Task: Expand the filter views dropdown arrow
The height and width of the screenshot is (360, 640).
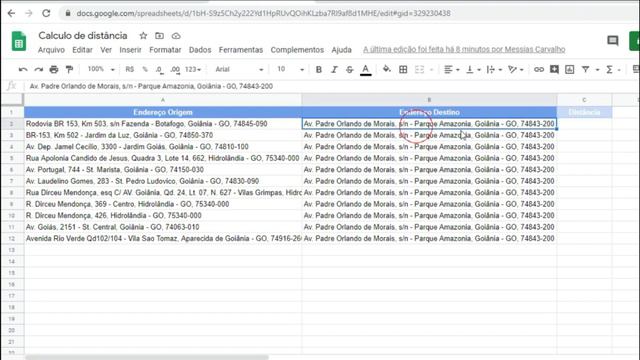Action: [597, 70]
